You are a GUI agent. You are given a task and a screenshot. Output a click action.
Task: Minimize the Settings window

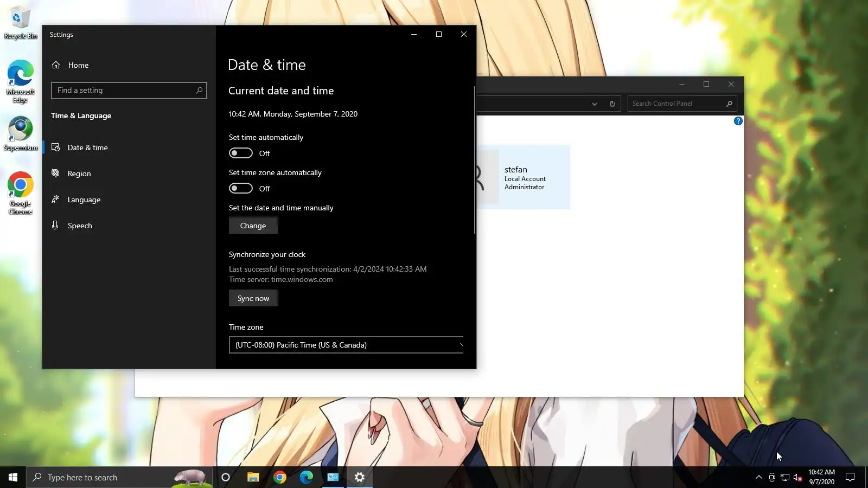[x=414, y=34]
